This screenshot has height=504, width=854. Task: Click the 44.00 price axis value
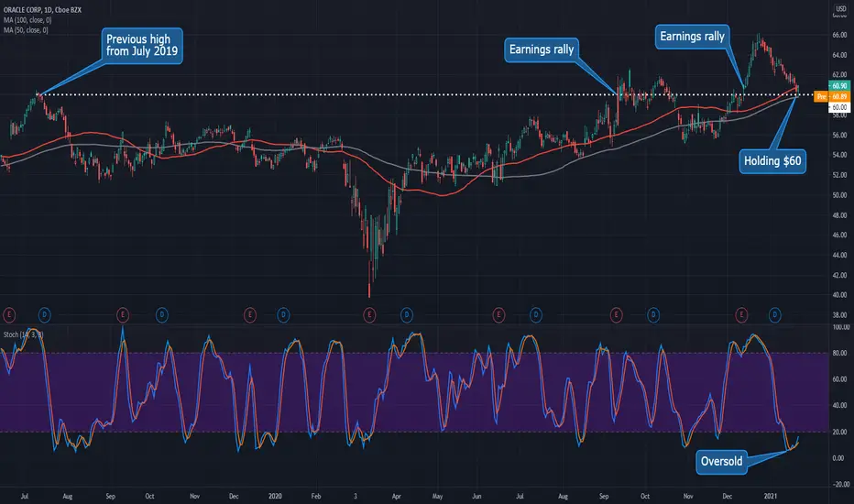pyautogui.click(x=839, y=255)
